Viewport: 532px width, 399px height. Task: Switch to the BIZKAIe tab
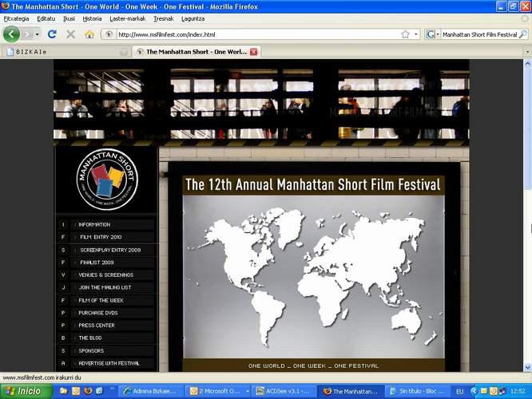pos(66,52)
